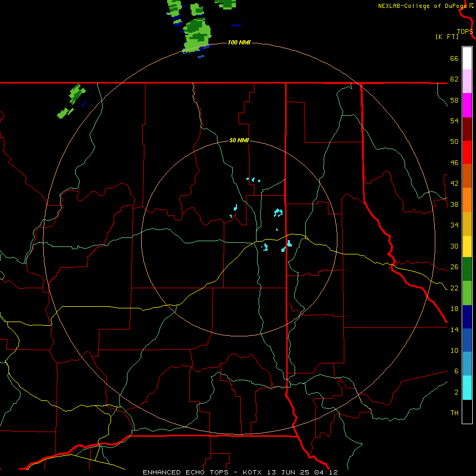Select the dark orange legend swatch
This screenshot has height=476, width=476.
pyautogui.click(x=467, y=176)
